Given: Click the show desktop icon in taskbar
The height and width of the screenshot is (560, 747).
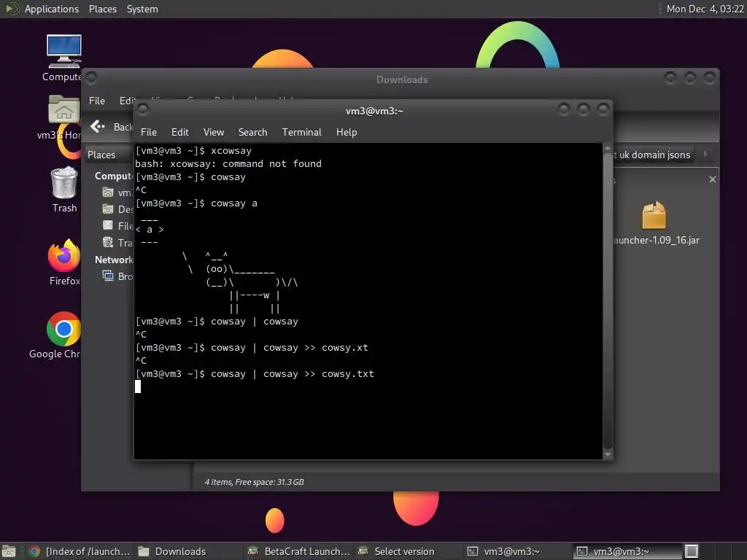Looking at the screenshot, I should (9, 551).
